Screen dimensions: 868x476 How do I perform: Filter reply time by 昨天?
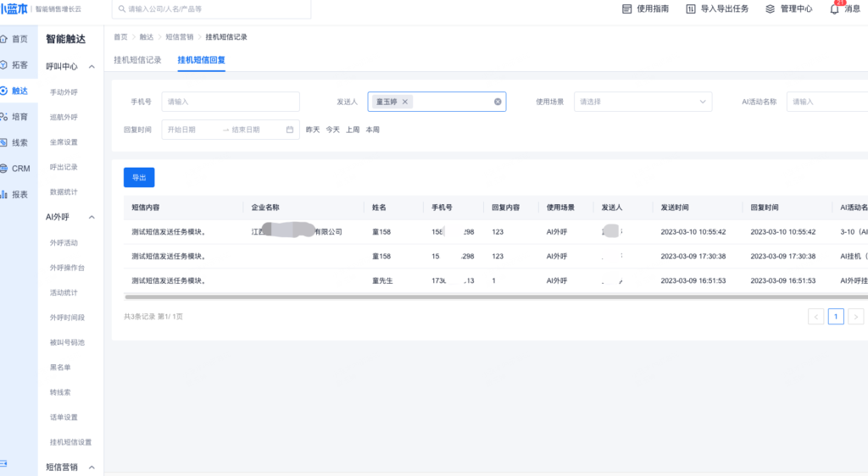313,130
